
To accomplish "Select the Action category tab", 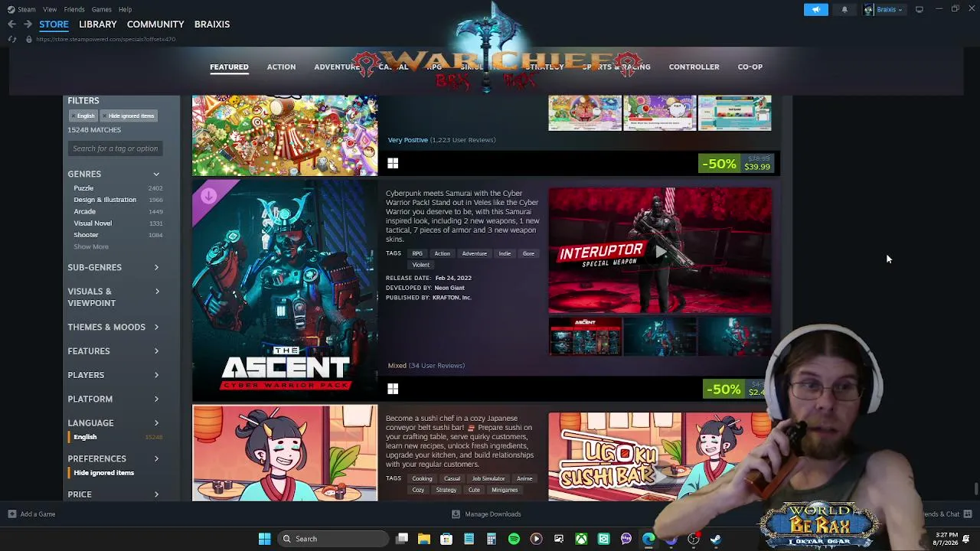I will coord(281,67).
